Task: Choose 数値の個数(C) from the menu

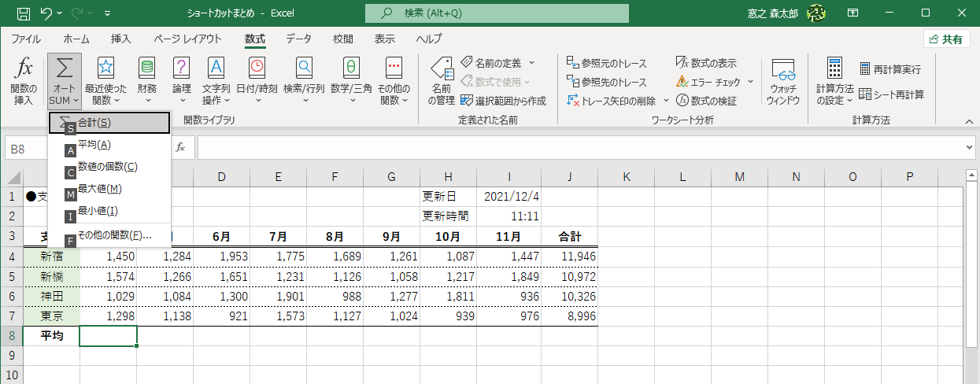Action: point(109,167)
